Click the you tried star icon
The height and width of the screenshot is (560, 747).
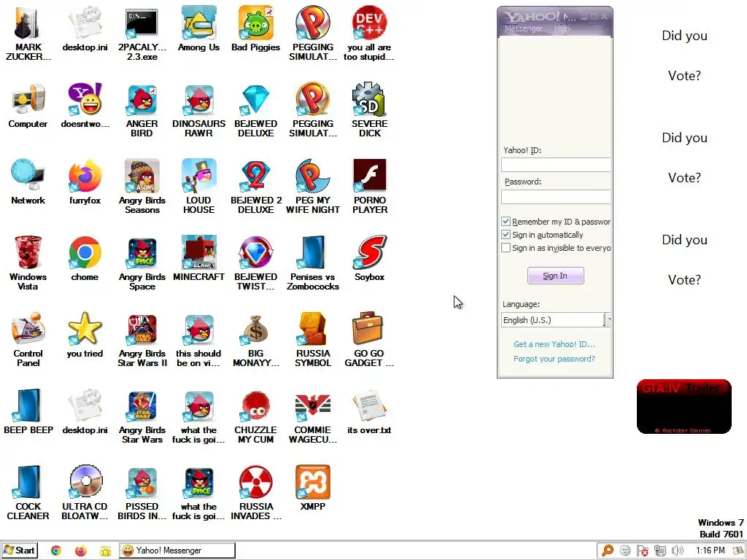click(85, 335)
